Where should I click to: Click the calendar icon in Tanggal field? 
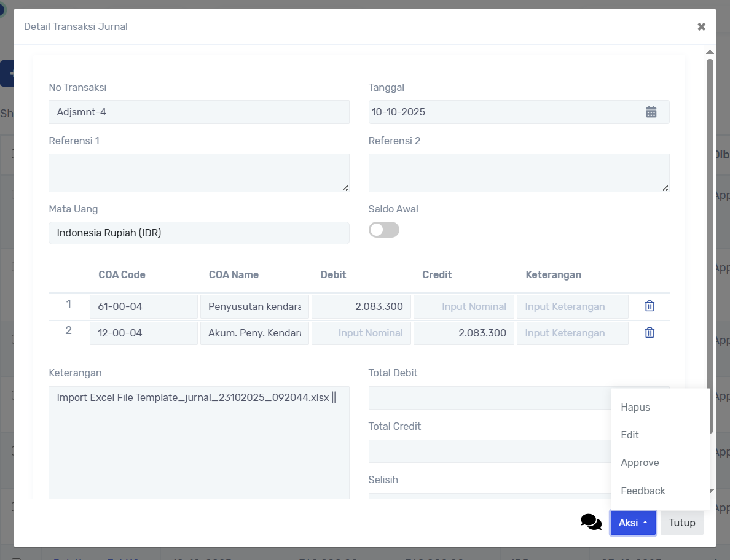point(651,112)
